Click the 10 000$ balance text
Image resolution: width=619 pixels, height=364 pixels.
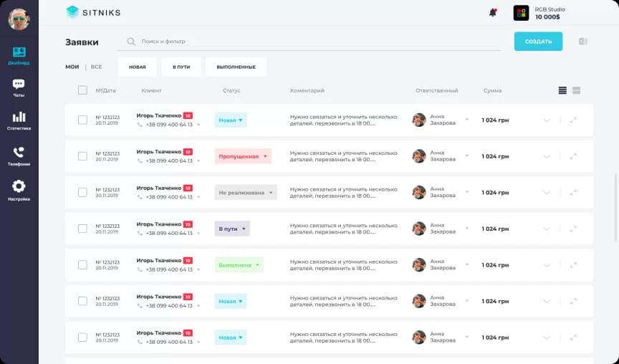point(547,17)
